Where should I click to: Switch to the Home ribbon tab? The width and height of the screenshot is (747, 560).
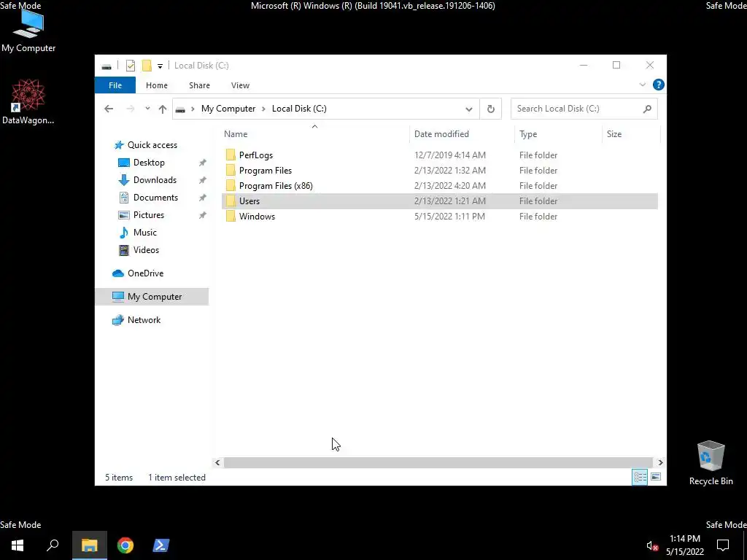[x=157, y=85]
